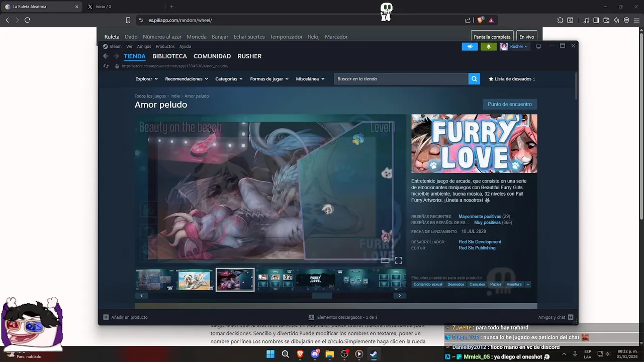This screenshot has height=362, width=644.
Task: Click the Mayormente positivas reviews link
Action: (x=480, y=216)
